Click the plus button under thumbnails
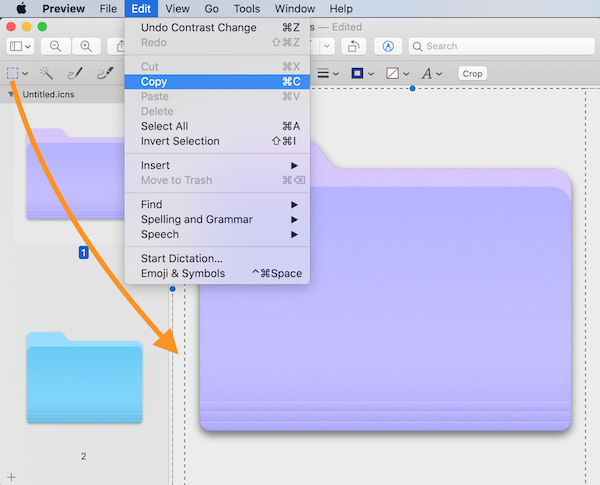 11,477
